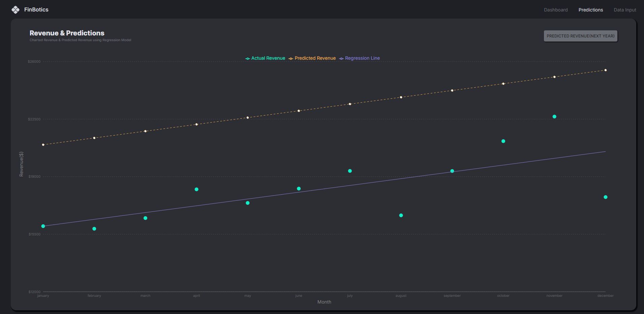The image size is (644, 314).
Task: Click the FinBotics brand name
Action: pyautogui.click(x=36, y=10)
